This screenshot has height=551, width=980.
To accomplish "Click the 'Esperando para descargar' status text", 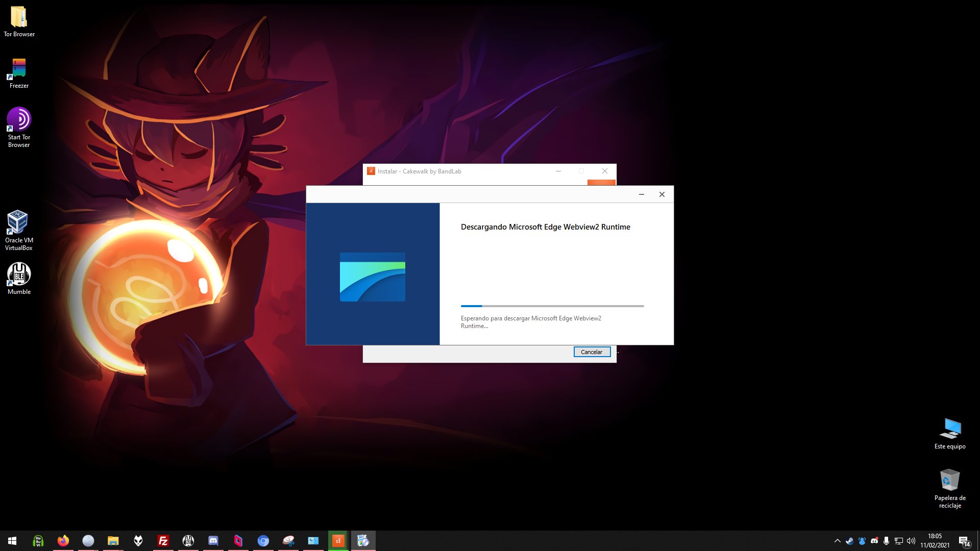I will (531, 322).
